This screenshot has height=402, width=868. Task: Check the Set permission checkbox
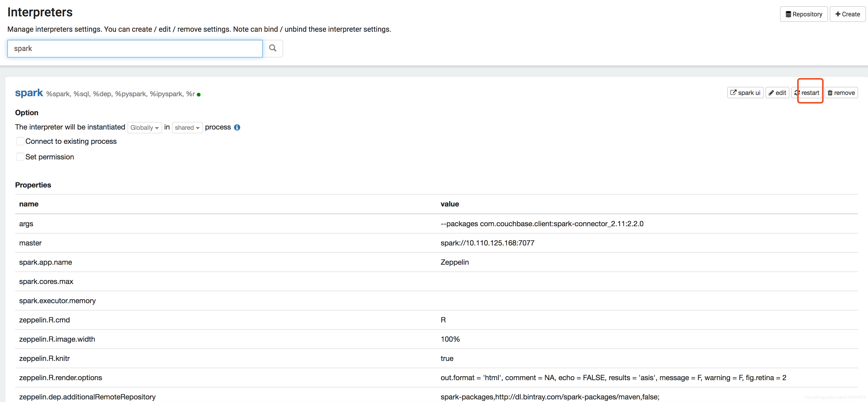click(x=20, y=157)
